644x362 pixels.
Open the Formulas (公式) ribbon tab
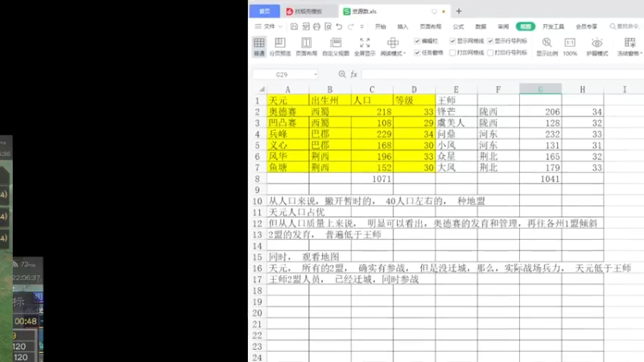pyautogui.click(x=458, y=27)
